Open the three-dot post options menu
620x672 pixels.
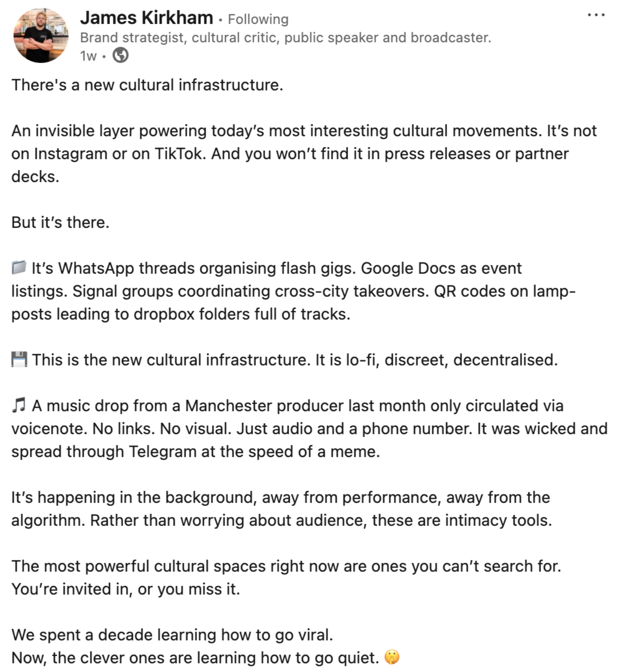click(x=596, y=15)
